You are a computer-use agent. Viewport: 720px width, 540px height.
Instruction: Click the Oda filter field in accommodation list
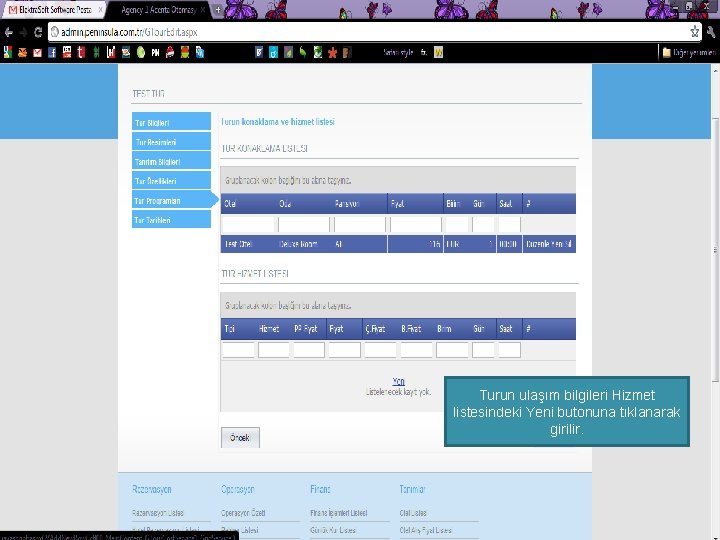pos(304,225)
